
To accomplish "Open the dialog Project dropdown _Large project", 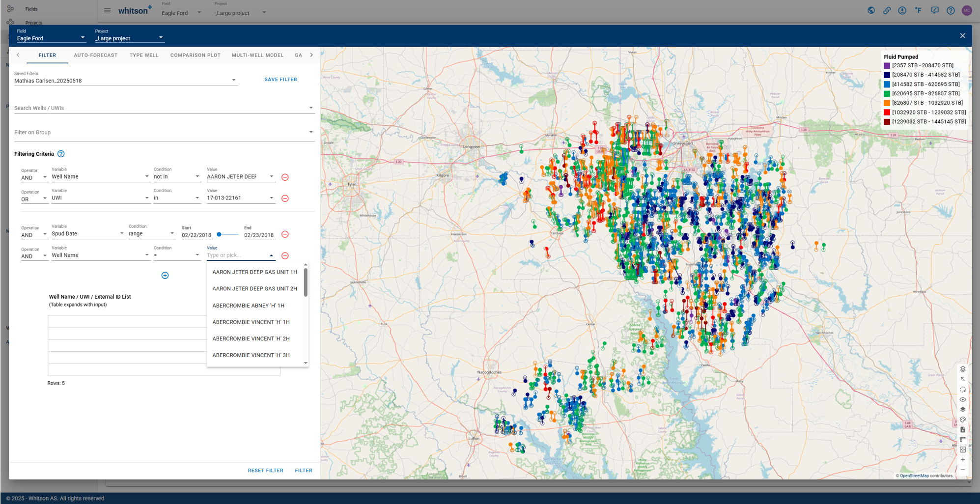I will pos(129,38).
